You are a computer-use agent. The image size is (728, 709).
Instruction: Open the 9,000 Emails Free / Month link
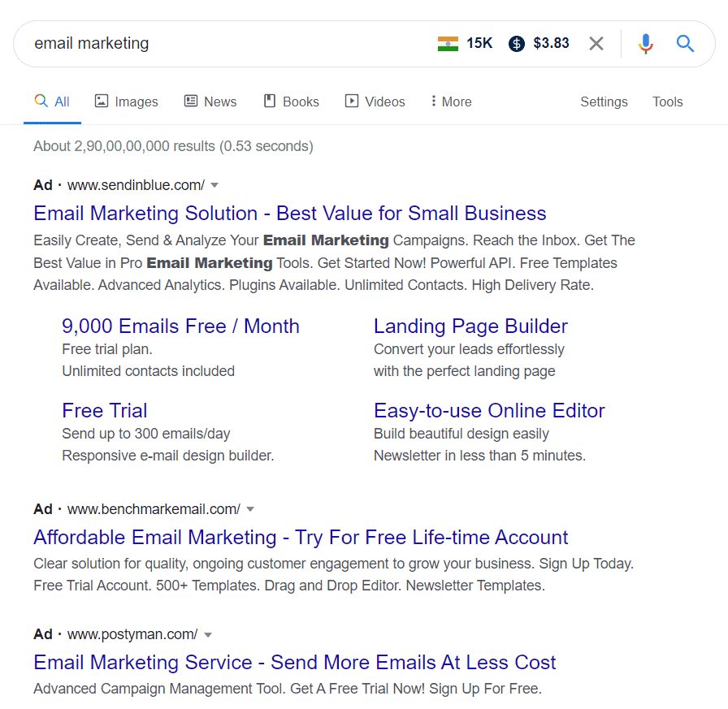tap(180, 326)
